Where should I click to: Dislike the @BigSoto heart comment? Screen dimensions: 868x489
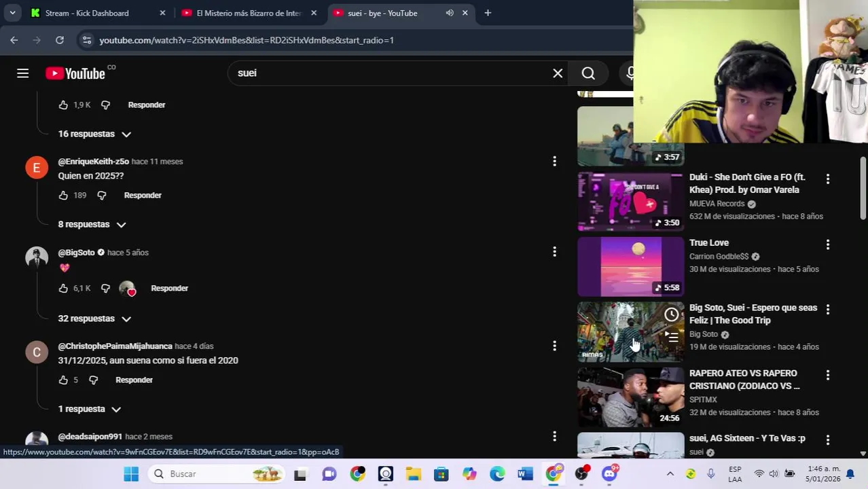pos(105,289)
